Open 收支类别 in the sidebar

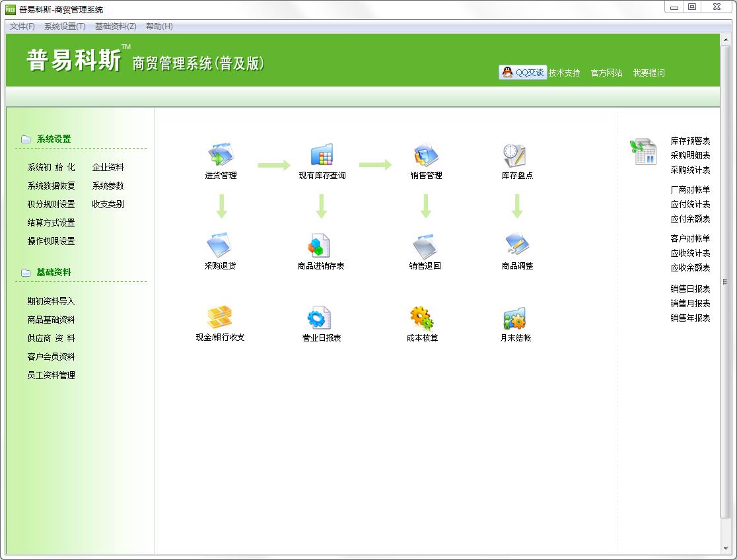108,204
